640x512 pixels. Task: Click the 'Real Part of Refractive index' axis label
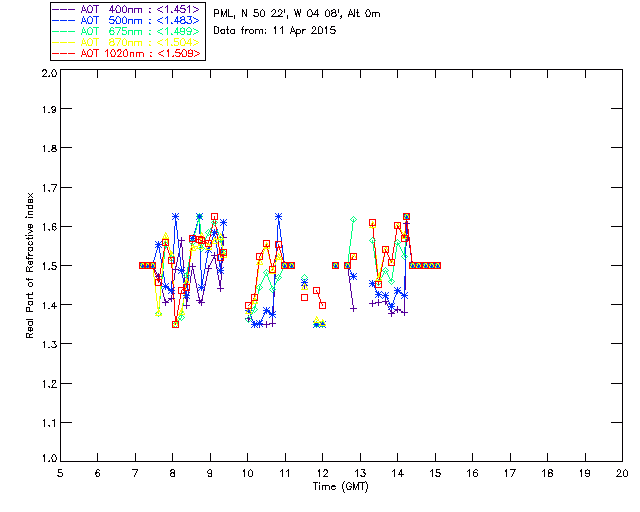[29, 265]
